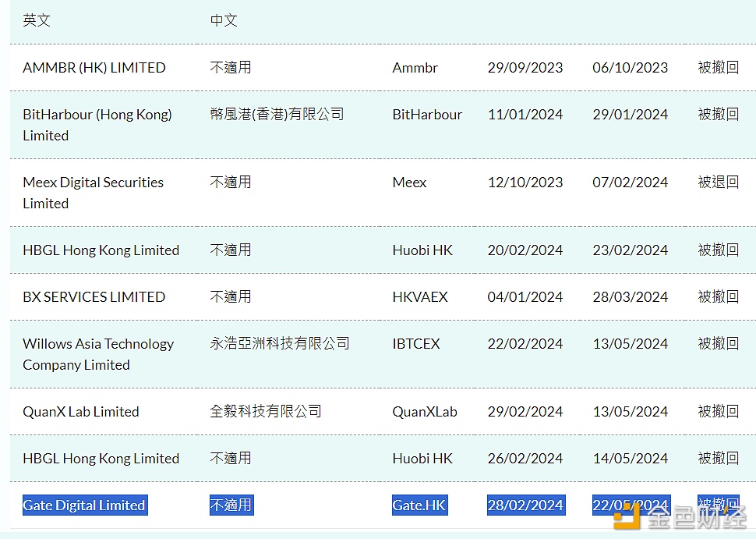
Task: Click date 22/02/2024
Action: pyautogui.click(x=525, y=344)
